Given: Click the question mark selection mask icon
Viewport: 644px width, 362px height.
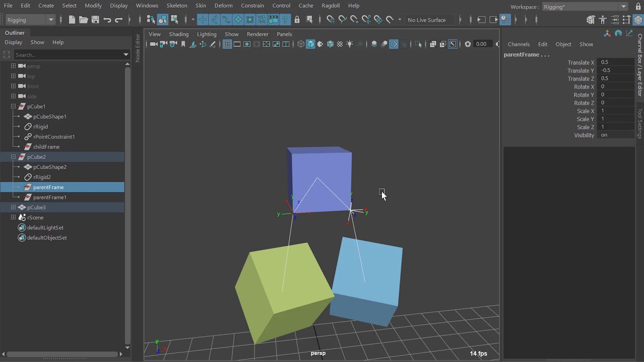Looking at the screenshot, I should pos(285,20).
